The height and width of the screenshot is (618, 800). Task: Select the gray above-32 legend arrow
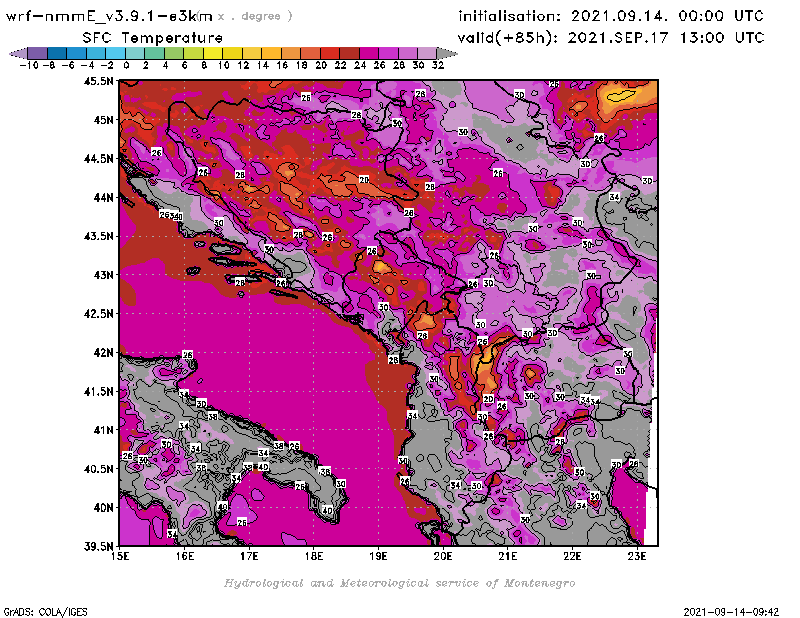click(446, 53)
